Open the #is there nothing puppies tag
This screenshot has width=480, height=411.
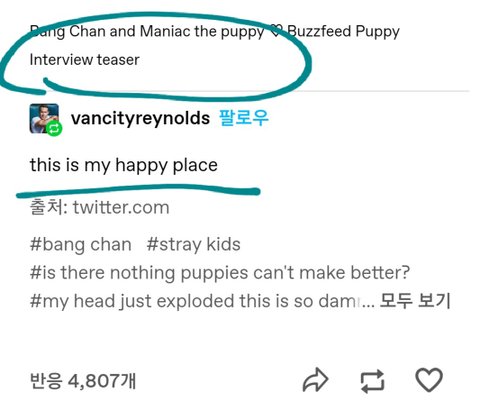220,273
